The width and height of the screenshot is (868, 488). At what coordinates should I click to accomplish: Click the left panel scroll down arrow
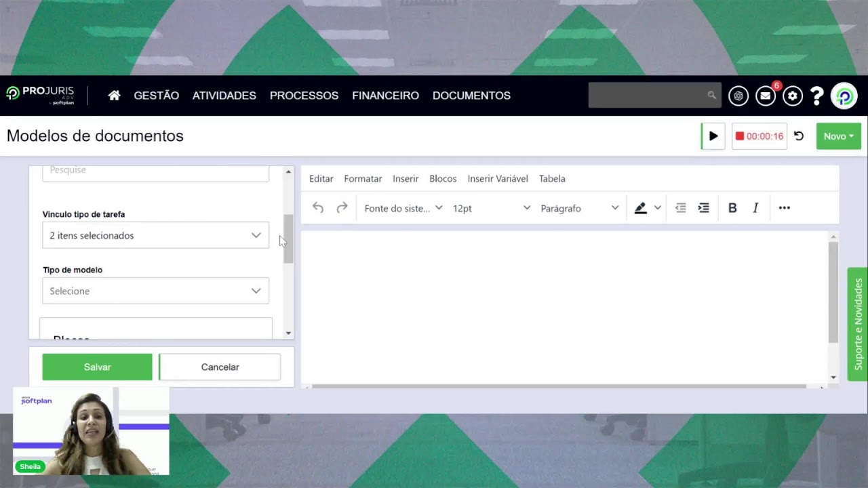(288, 333)
